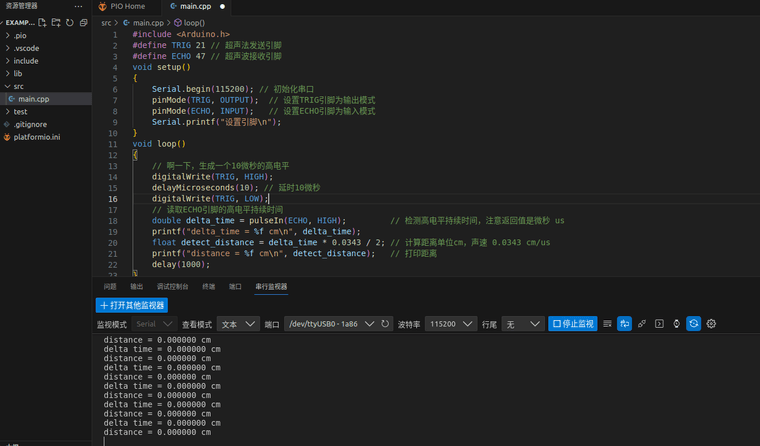This screenshot has width=760, height=446.
Task: Open serial monitor settings gear
Action: pos(711,323)
